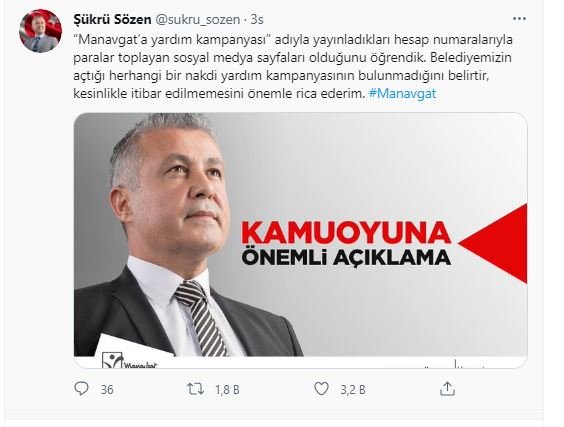Follow the #Manavgat hashtag link

coord(402,94)
